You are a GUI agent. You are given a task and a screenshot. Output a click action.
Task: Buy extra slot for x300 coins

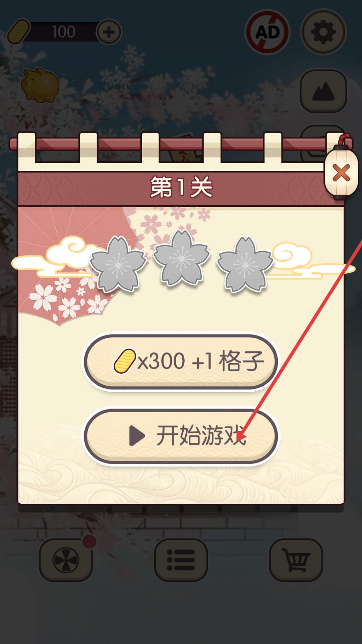pos(181,362)
